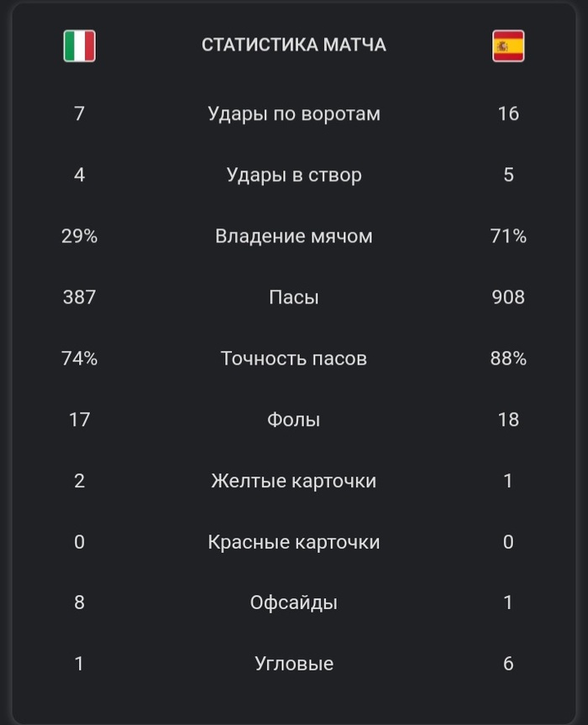Select the Удары в створ label
The image size is (588, 725).
coord(293,175)
